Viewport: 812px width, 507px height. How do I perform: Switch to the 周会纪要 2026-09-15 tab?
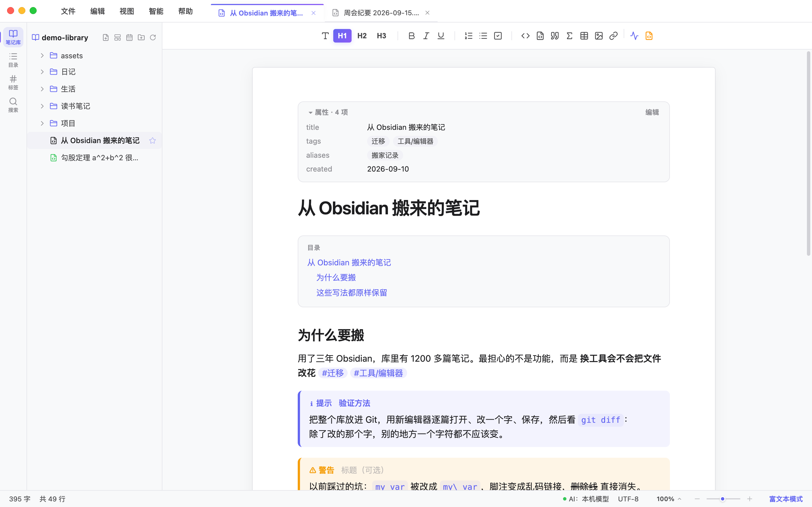click(381, 13)
